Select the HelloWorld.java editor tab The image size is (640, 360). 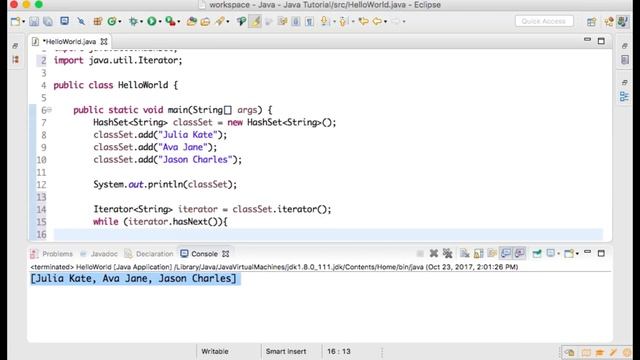[69, 42]
